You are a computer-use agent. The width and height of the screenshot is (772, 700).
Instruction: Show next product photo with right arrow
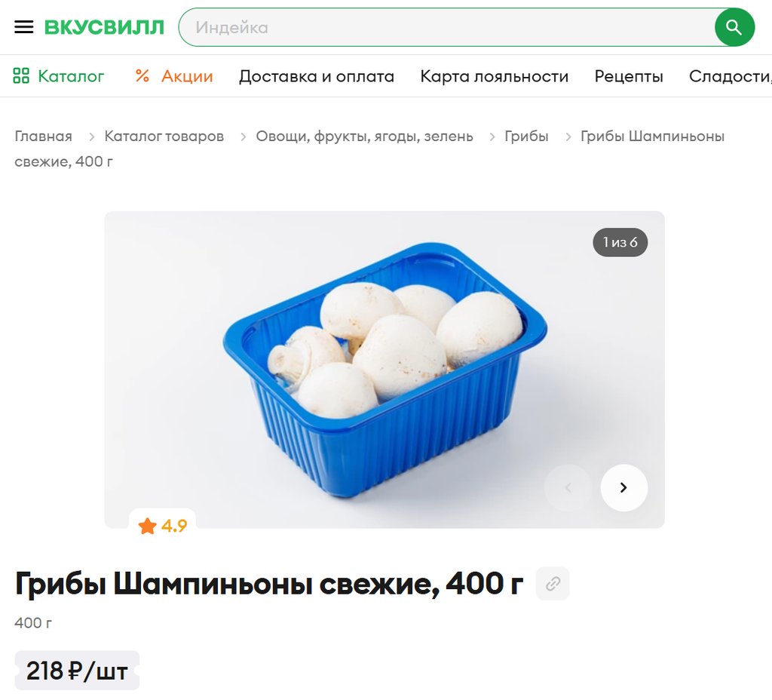pos(623,488)
